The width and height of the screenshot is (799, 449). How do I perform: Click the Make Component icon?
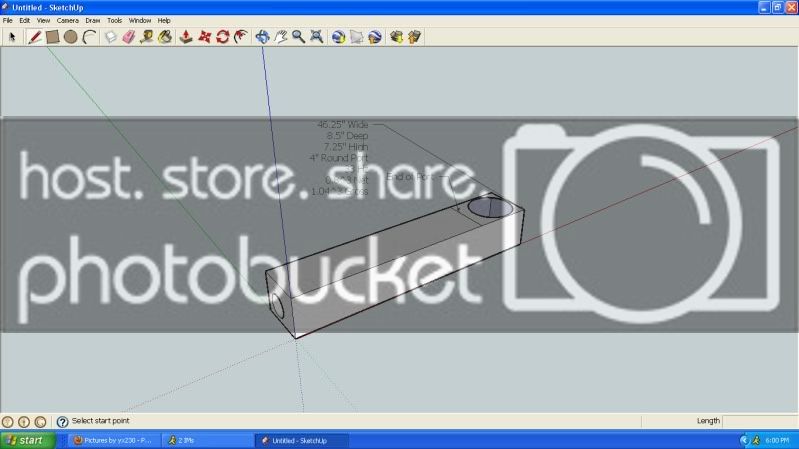click(111, 37)
